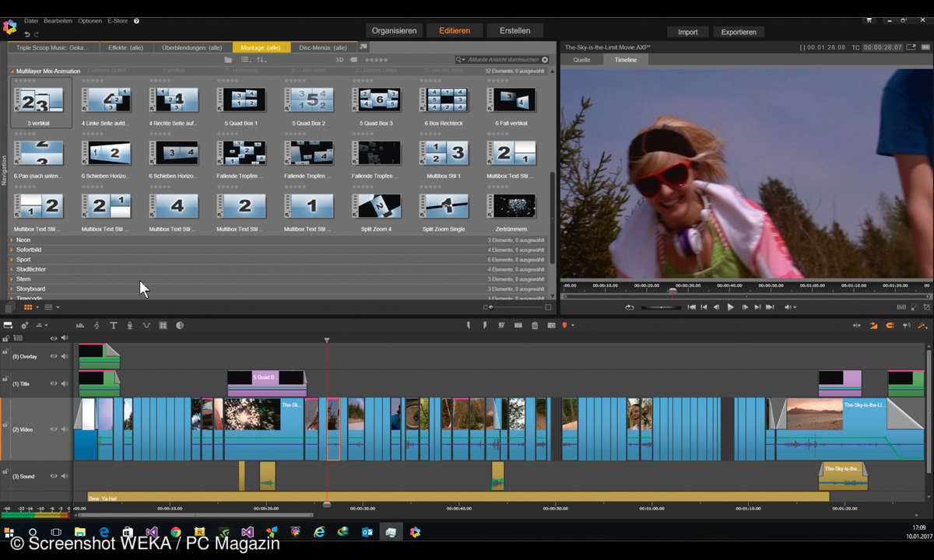Switch to Organisieren workspace
The height and width of the screenshot is (560, 934).
pyautogui.click(x=394, y=31)
